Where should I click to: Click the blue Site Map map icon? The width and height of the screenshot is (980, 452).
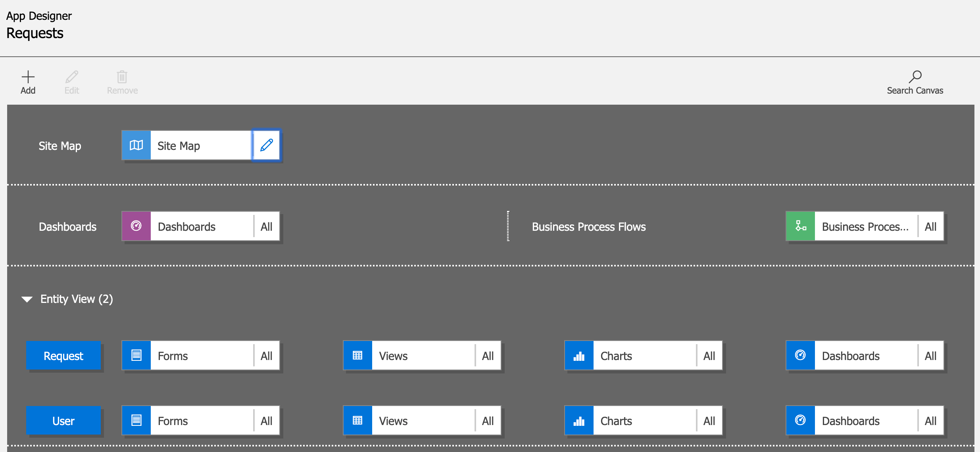click(136, 145)
